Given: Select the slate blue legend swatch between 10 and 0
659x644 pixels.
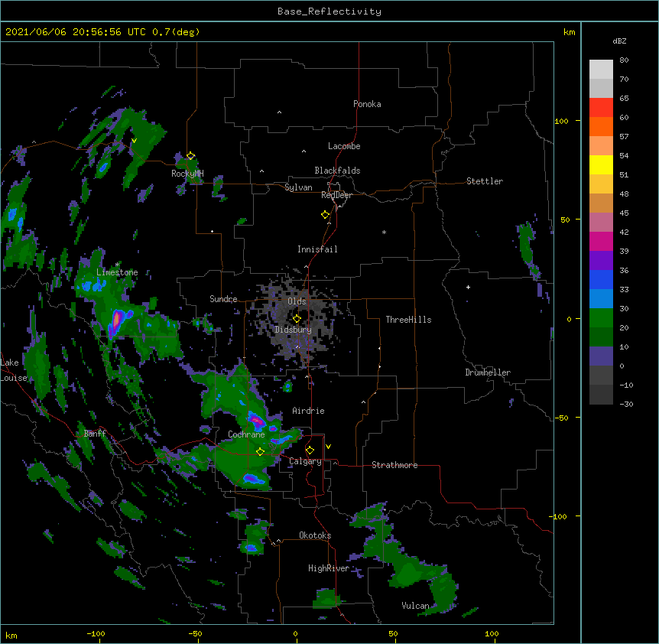Looking at the screenshot, I should 601,356.
